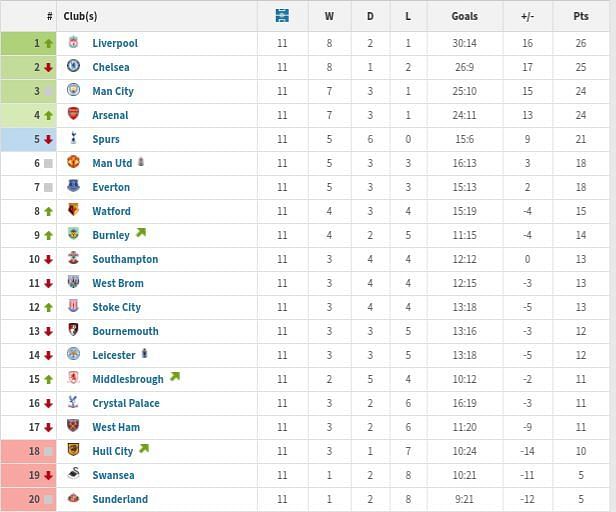Click the trophy icon next to Man Utd

tap(141, 162)
